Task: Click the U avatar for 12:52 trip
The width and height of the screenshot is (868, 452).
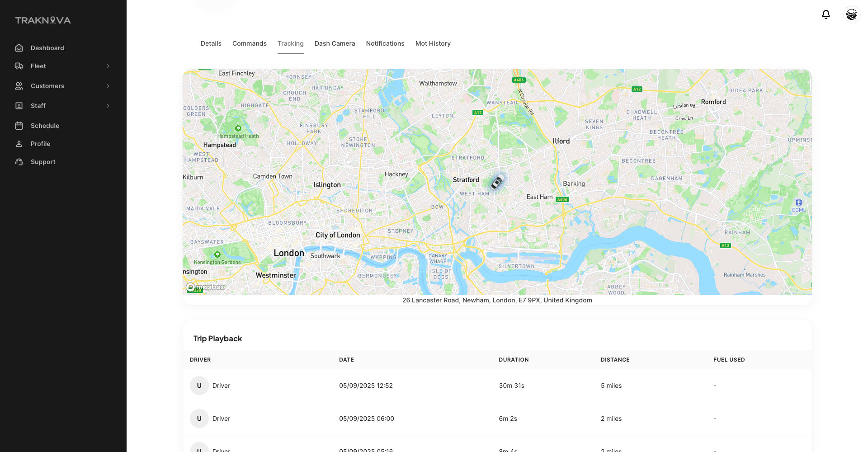Action: click(x=199, y=386)
